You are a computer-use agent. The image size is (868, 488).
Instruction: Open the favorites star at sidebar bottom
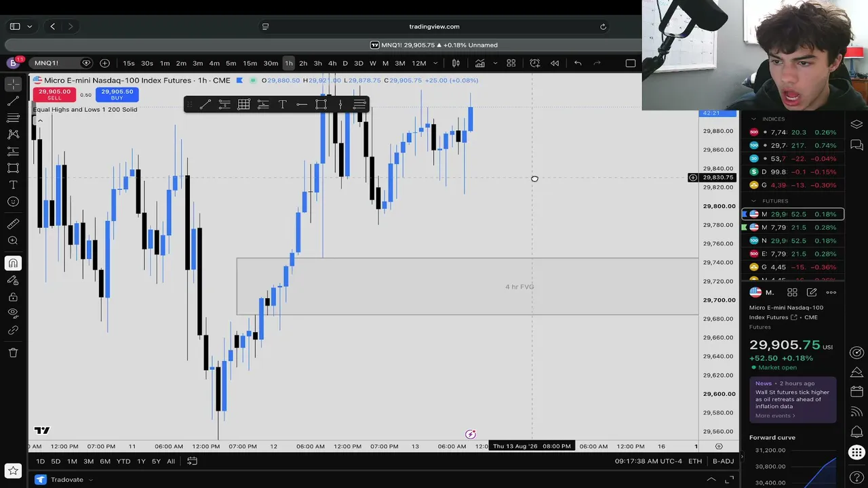(13, 471)
